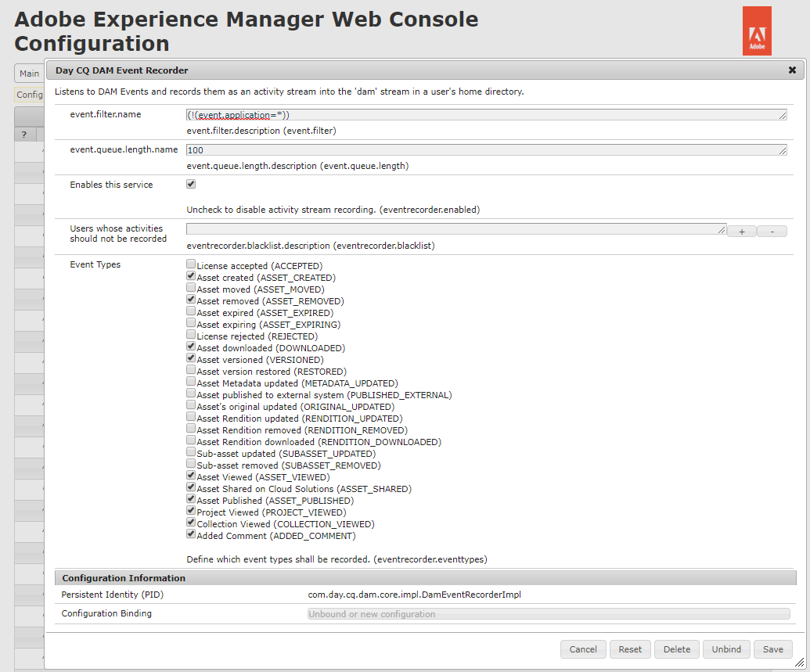The width and height of the screenshot is (810, 672).
Task: Click the resize grip on the event.queue.length field
Action: pos(783,149)
